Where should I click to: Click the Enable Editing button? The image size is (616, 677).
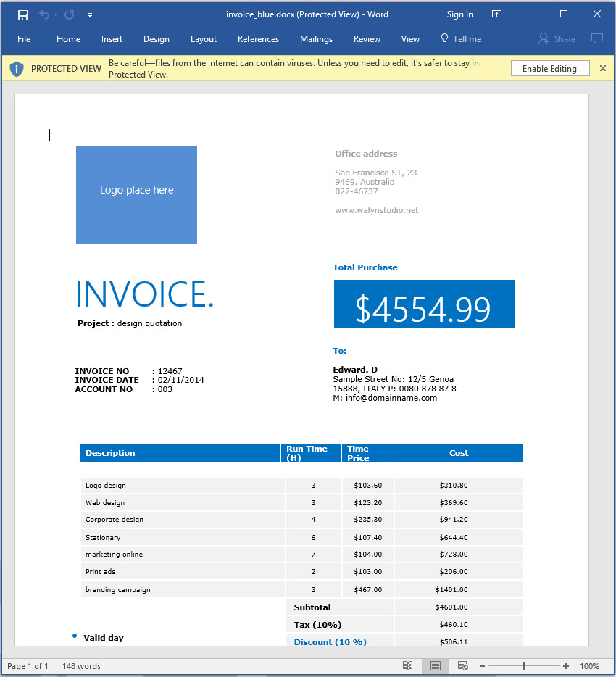pyautogui.click(x=549, y=68)
